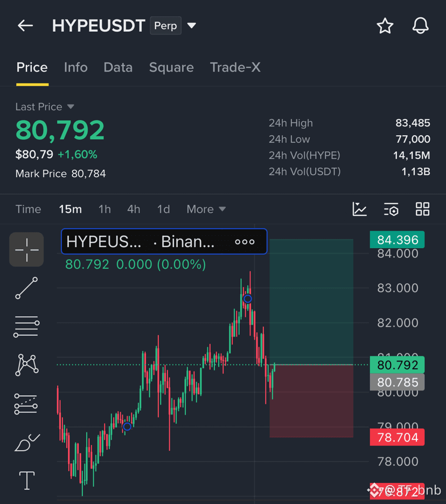The height and width of the screenshot is (504, 446).
Task: Select the brush drawing tool
Action: coord(27,443)
